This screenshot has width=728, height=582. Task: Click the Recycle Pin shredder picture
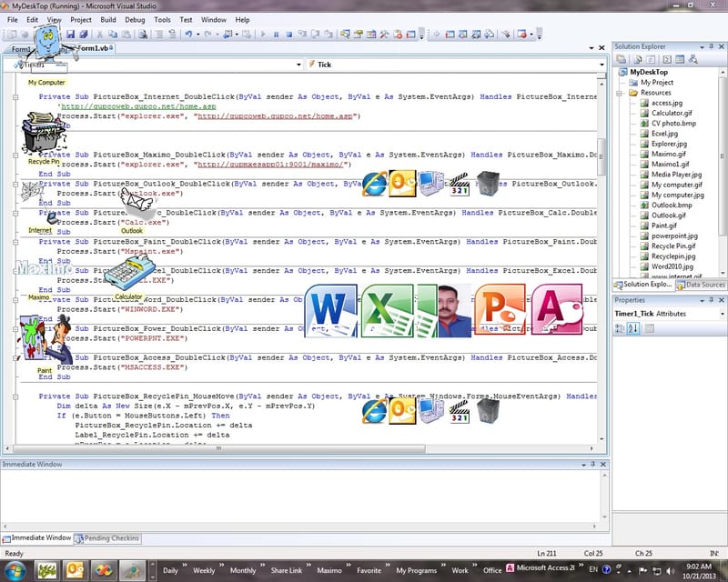coord(43,133)
